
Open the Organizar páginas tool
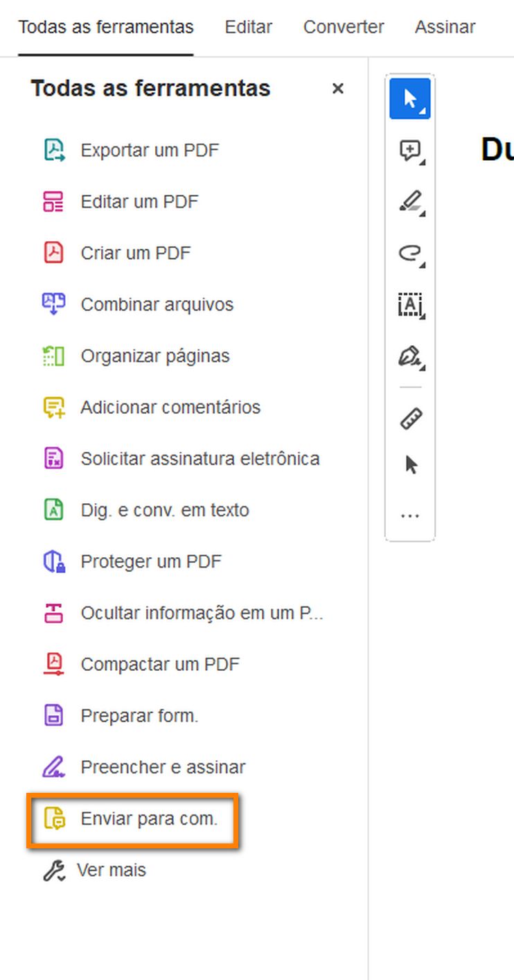[x=154, y=356]
